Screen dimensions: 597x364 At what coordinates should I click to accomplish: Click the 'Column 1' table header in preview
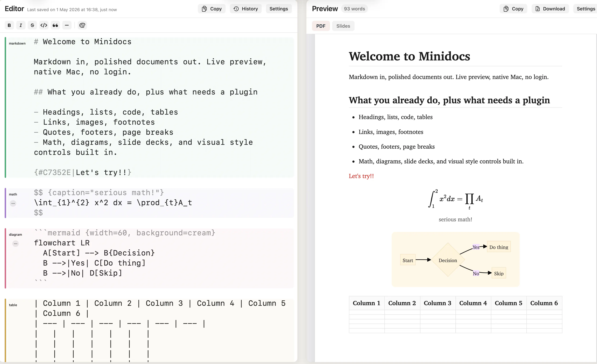tap(367, 303)
